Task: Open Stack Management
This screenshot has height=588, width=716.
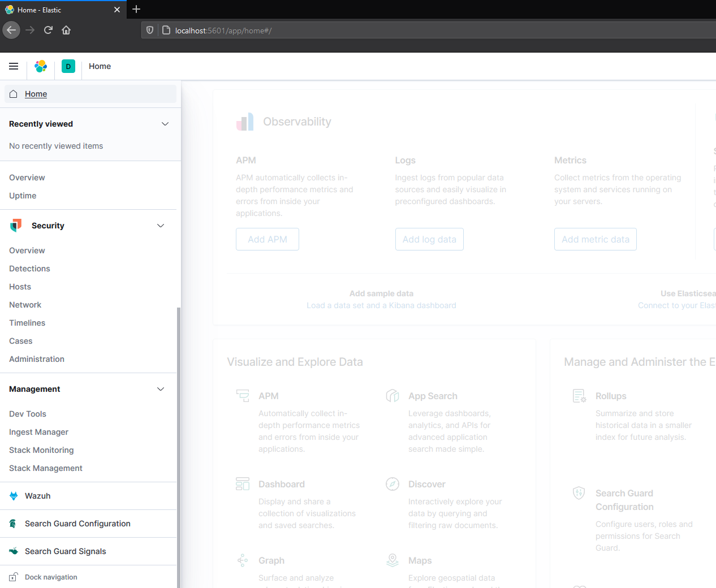Action: pyautogui.click(x=46, y=468)
